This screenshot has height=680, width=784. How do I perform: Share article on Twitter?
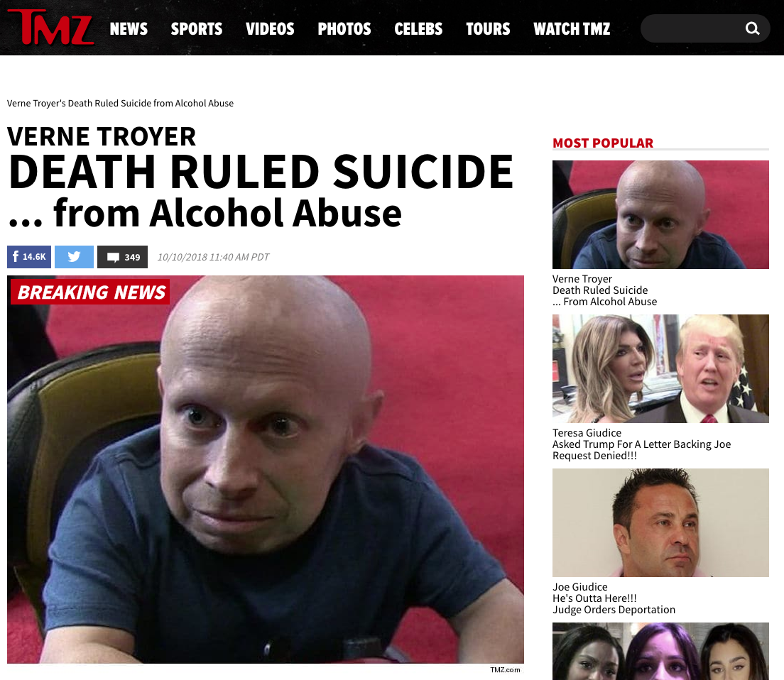[74, 257]
